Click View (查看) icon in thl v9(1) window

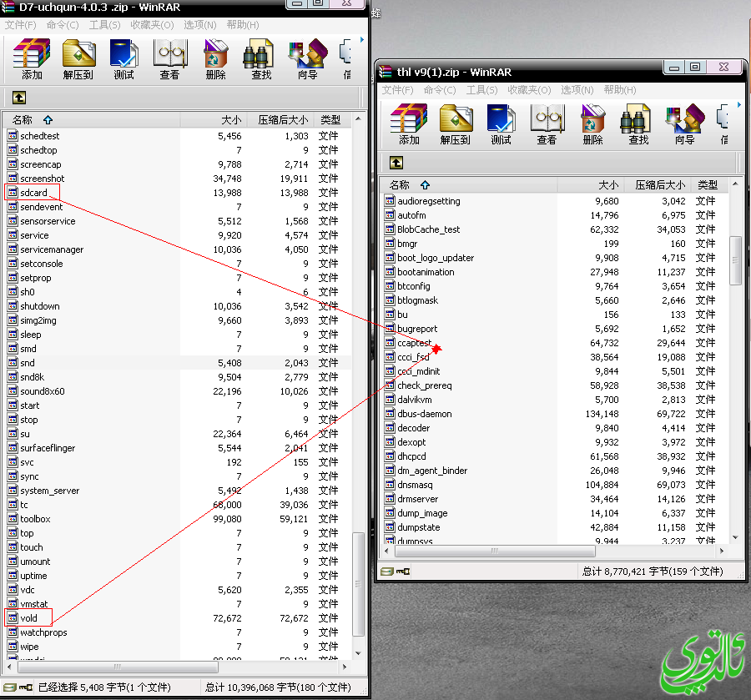pyautogui.click(x=547, y=125)
